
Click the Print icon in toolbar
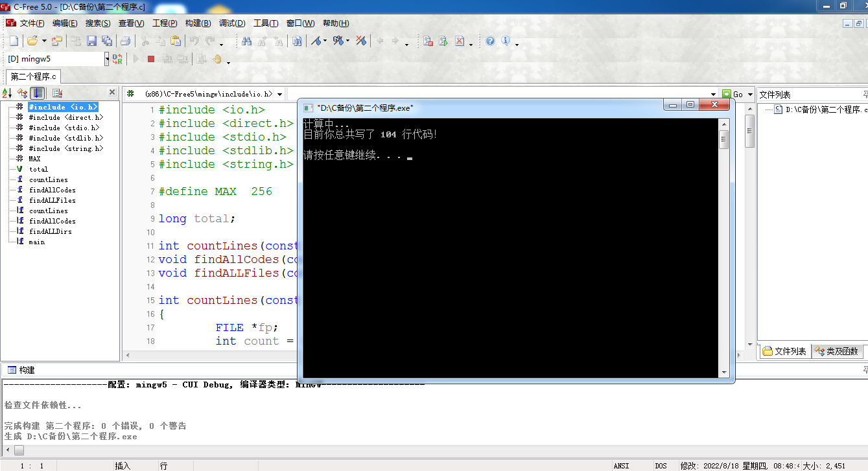(x=126, y=41)
